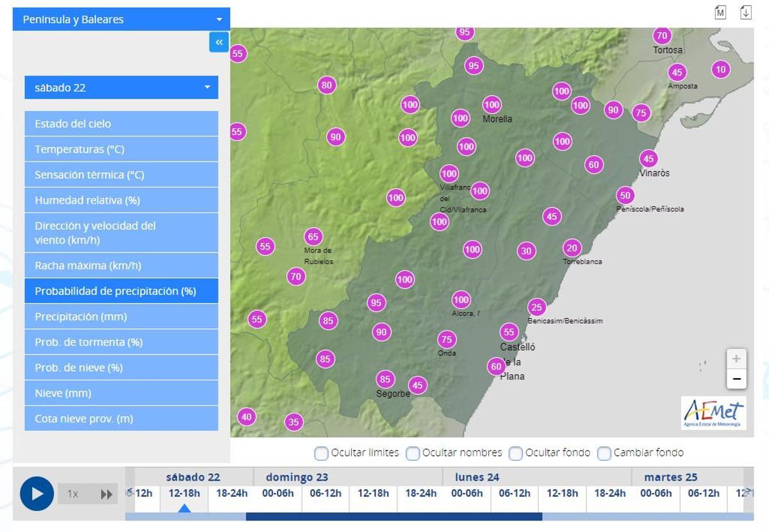
Task: Play the forecast animation
Action: tap(37, 494)
